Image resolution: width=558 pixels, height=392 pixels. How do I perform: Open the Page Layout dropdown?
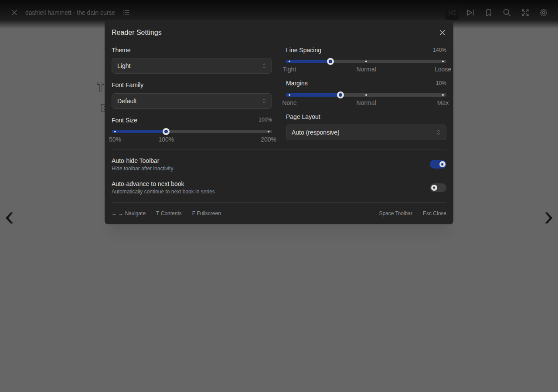(x=366, y=132)
